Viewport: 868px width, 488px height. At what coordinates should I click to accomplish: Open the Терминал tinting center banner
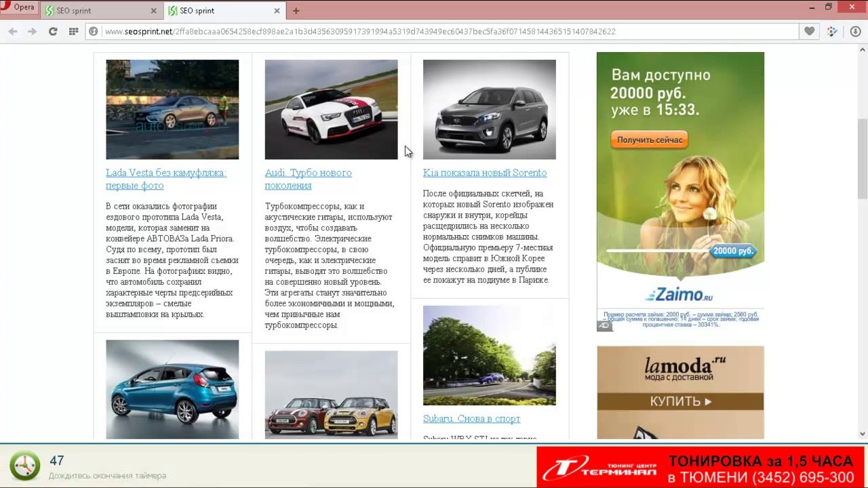point(701,466)
